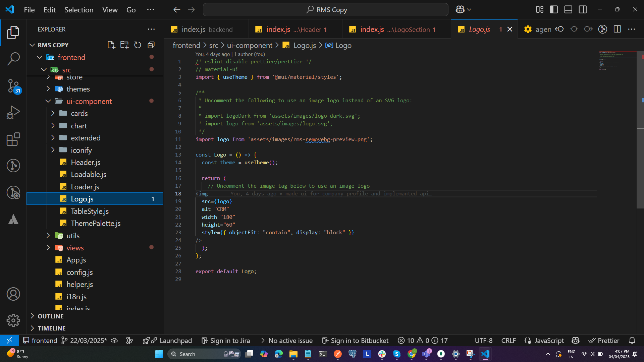
Task: Toggle the primary side bar
Action: click(554, 9)
